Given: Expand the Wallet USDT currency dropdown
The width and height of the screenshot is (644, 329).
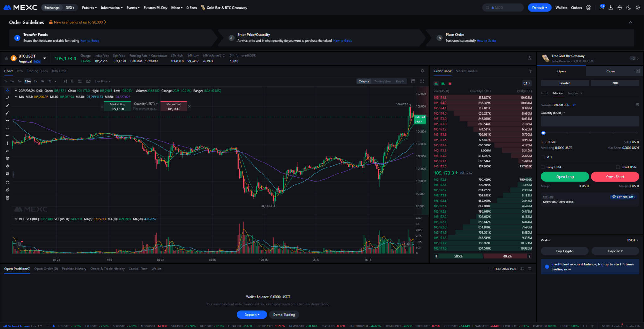Looking at the screenshot, I should click(x=632, y=240).
